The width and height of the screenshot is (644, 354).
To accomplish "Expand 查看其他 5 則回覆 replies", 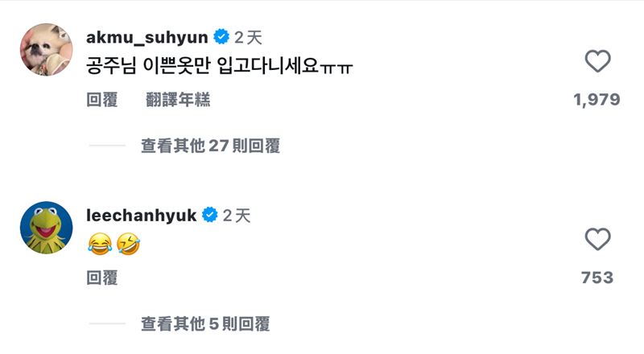I will 205,323.
